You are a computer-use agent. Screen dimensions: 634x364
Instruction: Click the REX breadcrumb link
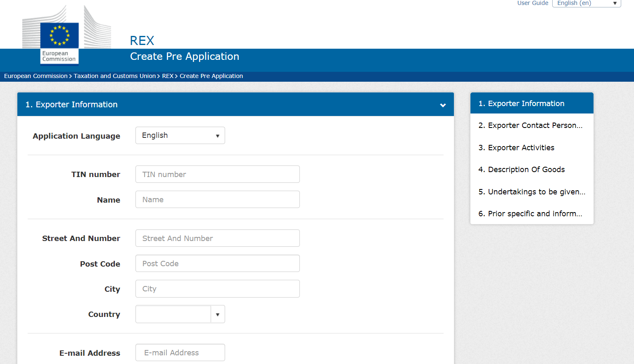click(x=167, y=76)
